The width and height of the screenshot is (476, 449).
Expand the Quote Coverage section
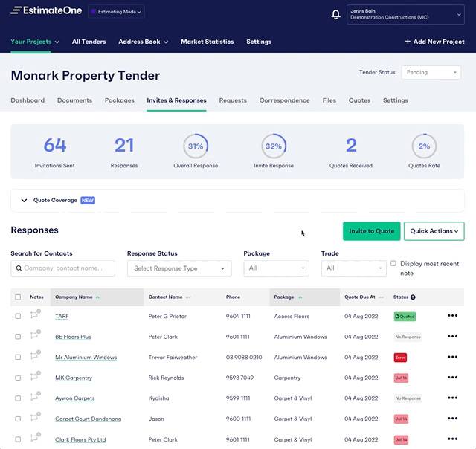(x=25, y=201)
